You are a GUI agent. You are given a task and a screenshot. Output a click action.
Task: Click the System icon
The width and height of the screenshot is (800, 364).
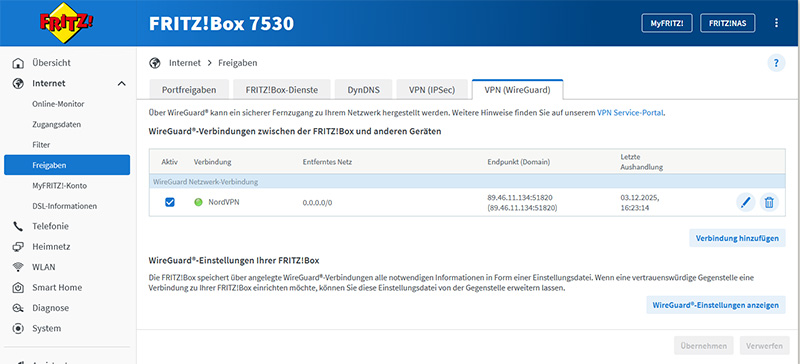click(18, 328)
